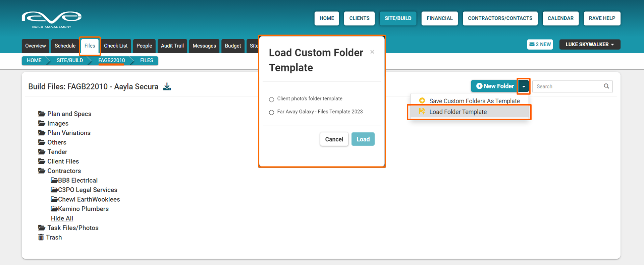Click the BB8 Electrical folder icon
The height and width of the screenshot is (265, 644).
[54, 180]
